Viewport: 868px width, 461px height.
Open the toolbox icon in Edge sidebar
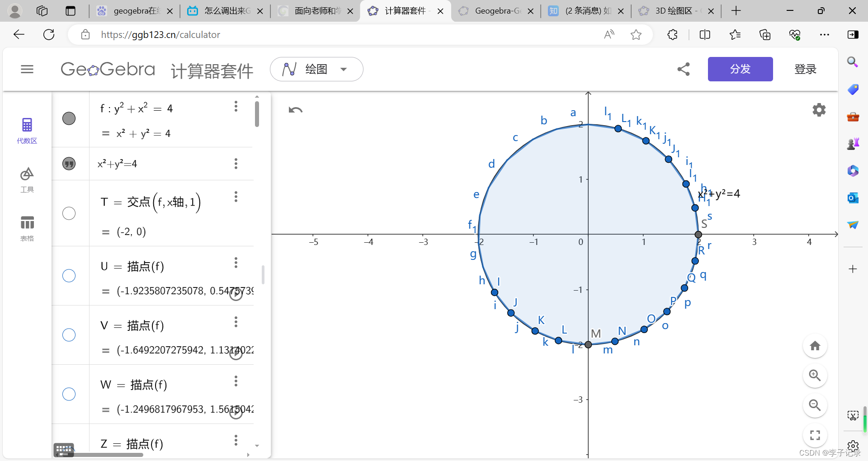[853, 117]
